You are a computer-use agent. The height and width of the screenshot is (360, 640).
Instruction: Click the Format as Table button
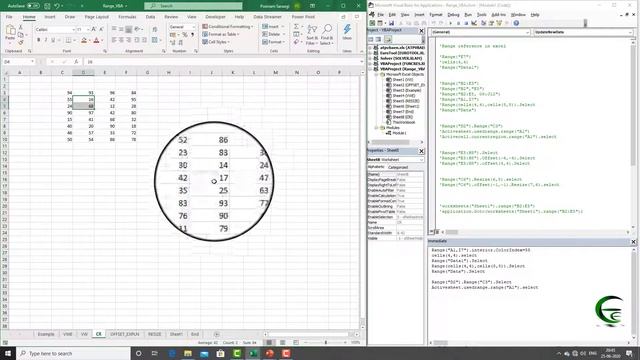(220, 34)
